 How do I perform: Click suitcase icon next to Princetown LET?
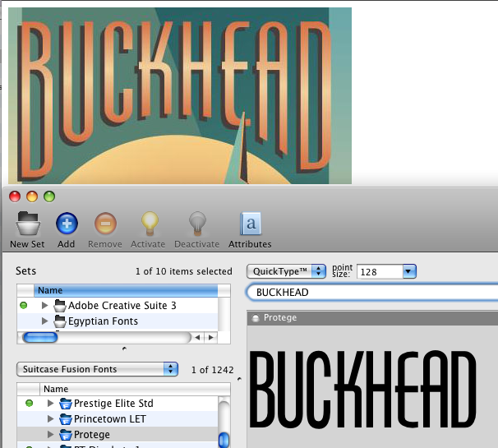click(x=66, y=419)
